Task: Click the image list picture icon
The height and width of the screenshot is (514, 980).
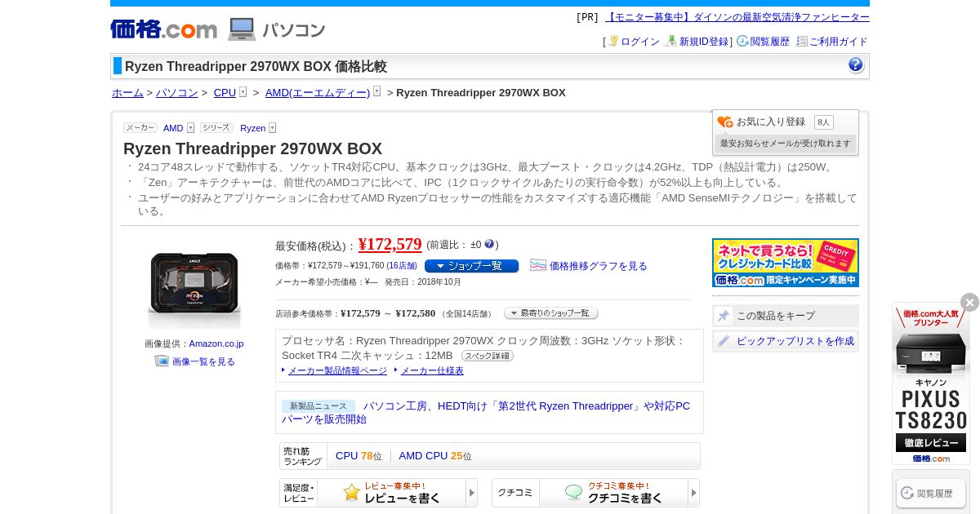Action: [x=162, y=361]
